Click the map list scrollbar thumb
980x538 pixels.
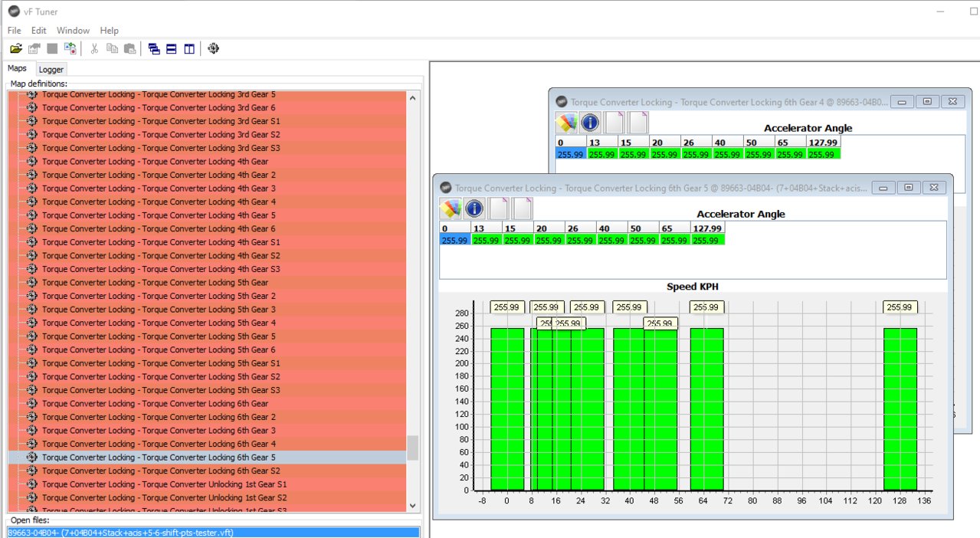413,448
